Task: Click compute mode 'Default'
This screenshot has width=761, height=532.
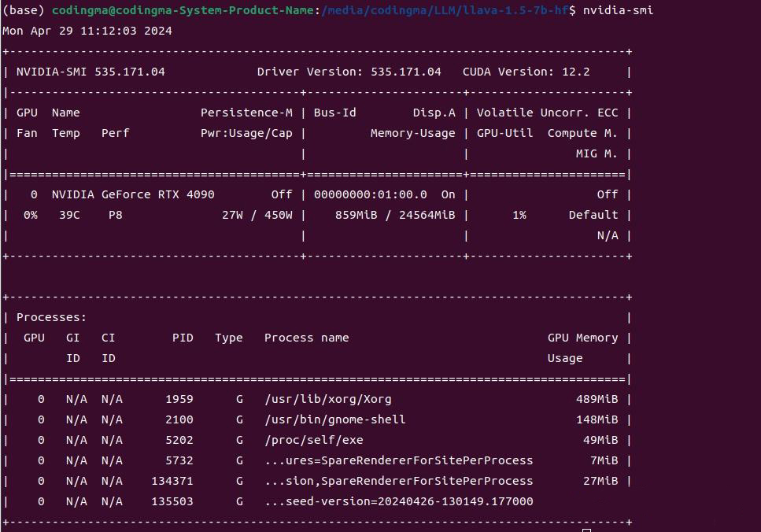Action: tap(593, 215)
